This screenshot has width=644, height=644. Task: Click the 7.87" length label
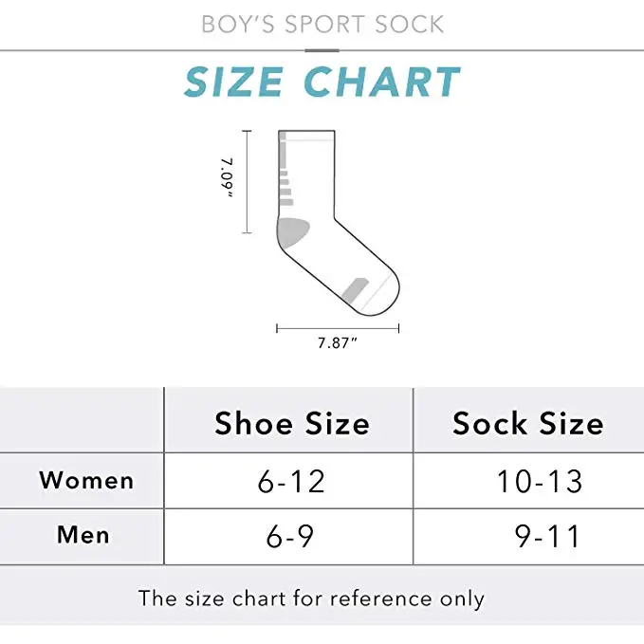pos(338,343)
